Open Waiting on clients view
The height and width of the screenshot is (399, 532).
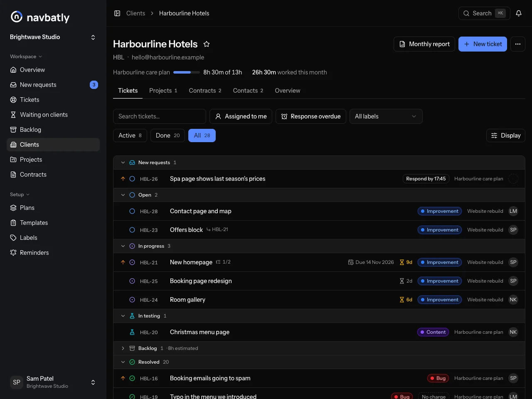point(53,115)
